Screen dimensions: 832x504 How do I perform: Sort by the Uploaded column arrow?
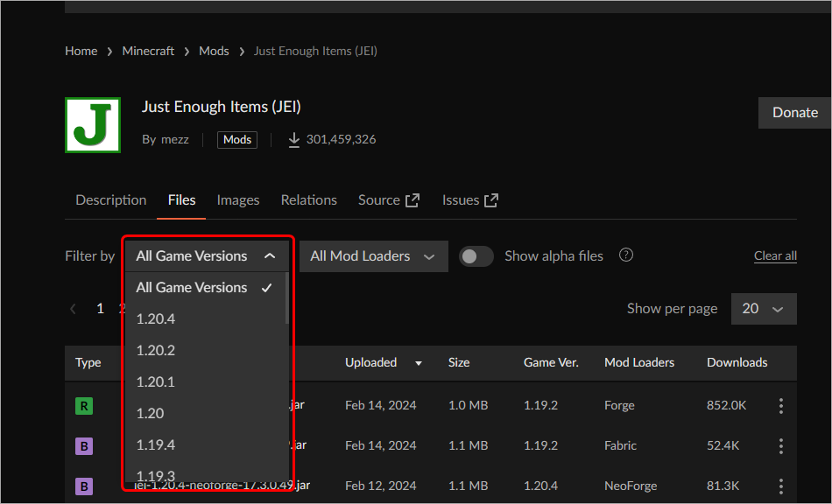pyautogui.click(x=418, y=363)
